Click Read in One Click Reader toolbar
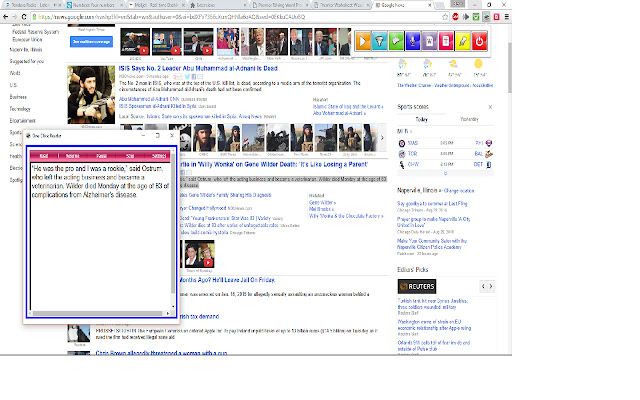Image resolution: width=640 pixels, height=400 pixels. click(x=44, y=156)
